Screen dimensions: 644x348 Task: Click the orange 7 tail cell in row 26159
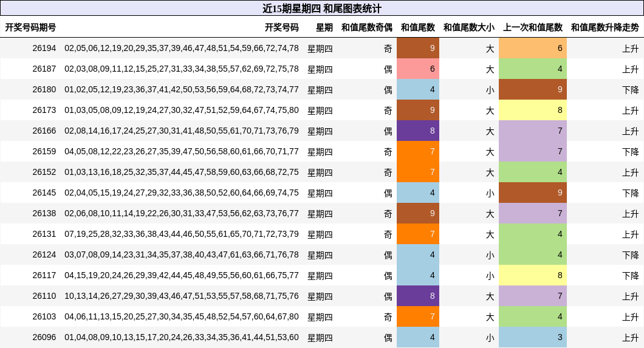(418, 151)
